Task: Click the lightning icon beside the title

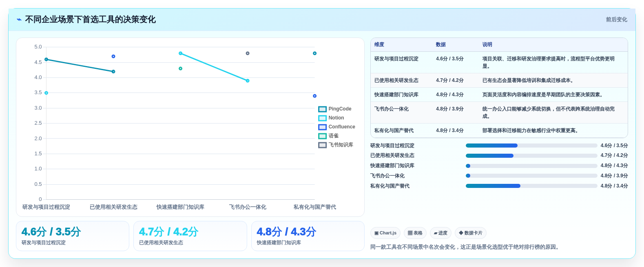Action: [19, 20]
